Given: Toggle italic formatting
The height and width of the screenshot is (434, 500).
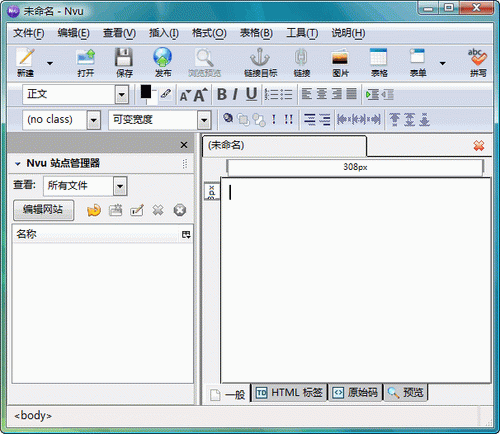Looking at the screenshot, I should click(x=235, y=94).
